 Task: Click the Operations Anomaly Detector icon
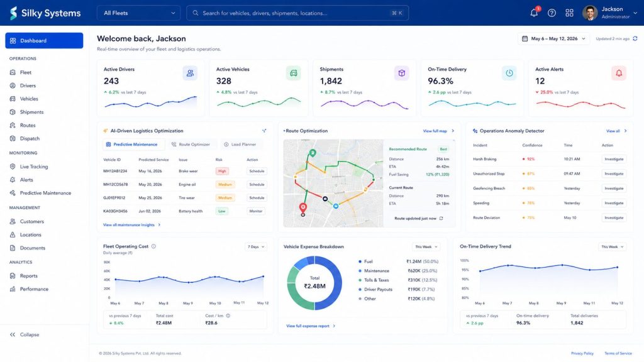[x=475, y=131]
